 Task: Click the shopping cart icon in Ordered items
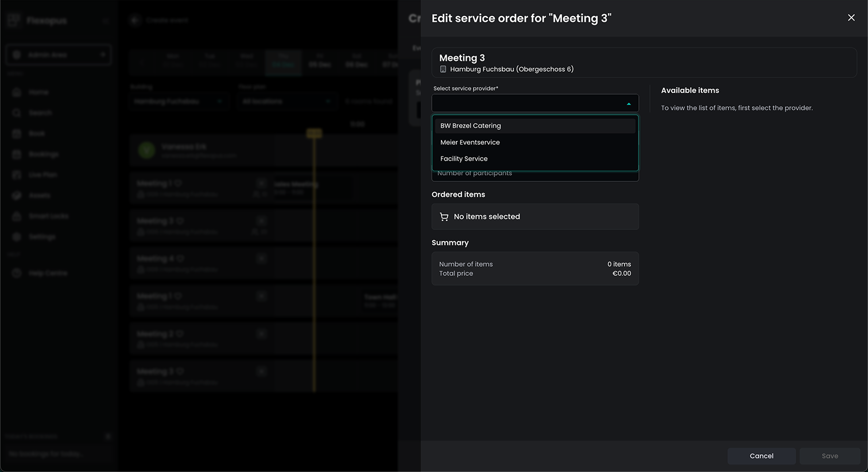[x=444, y=217]
